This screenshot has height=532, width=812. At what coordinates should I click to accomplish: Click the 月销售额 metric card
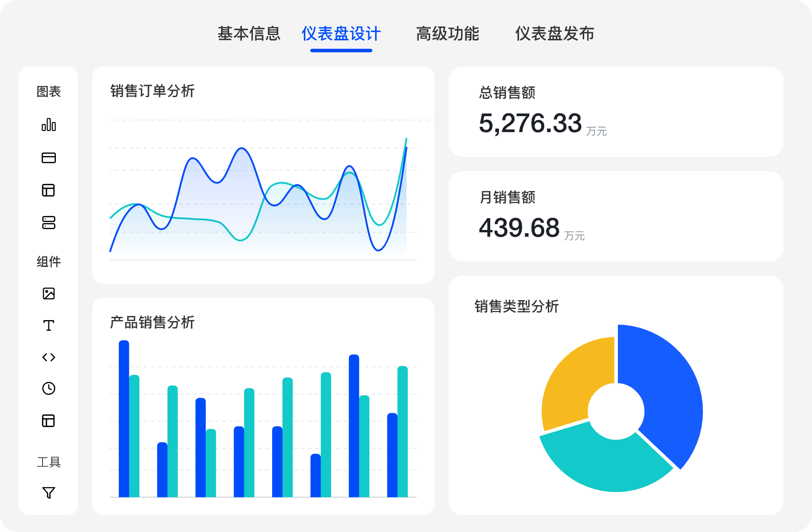pos(616,216)
